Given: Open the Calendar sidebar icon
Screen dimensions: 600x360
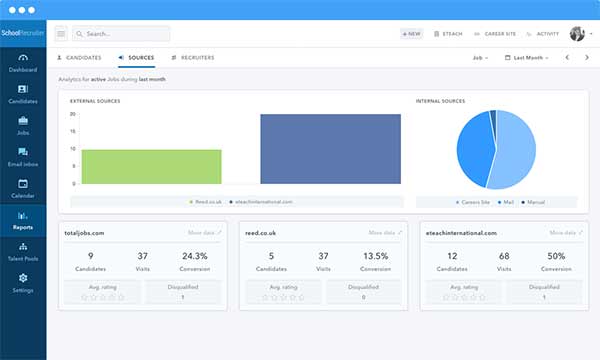Looking at the screenshot, I should tap(23, 184).
